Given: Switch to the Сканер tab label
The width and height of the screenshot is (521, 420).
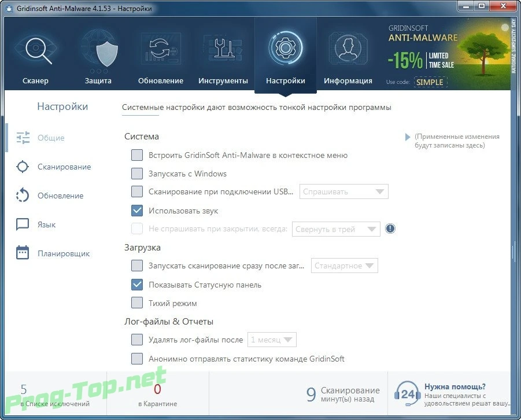Looking at the screenshot, I should point(35,81).
